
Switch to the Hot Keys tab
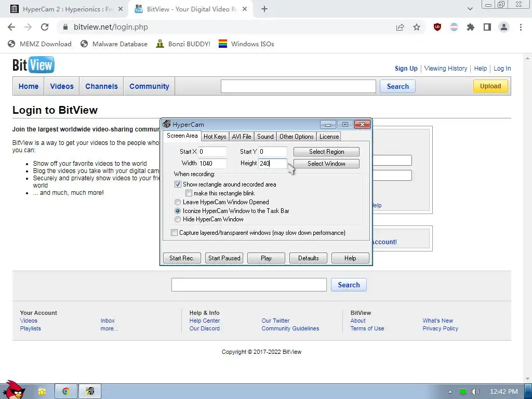coord(215,137)
